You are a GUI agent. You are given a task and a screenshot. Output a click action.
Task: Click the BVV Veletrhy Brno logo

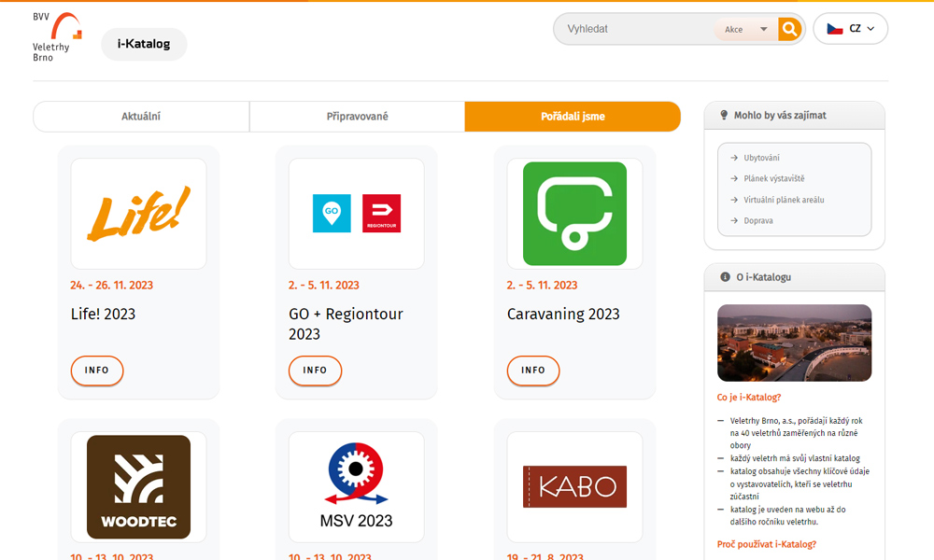coord(57,37)
